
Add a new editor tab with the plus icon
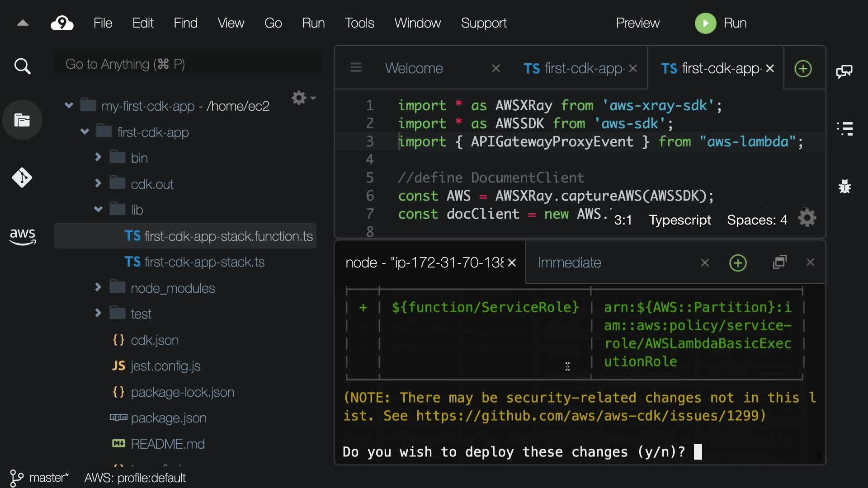tap(803, 69)
